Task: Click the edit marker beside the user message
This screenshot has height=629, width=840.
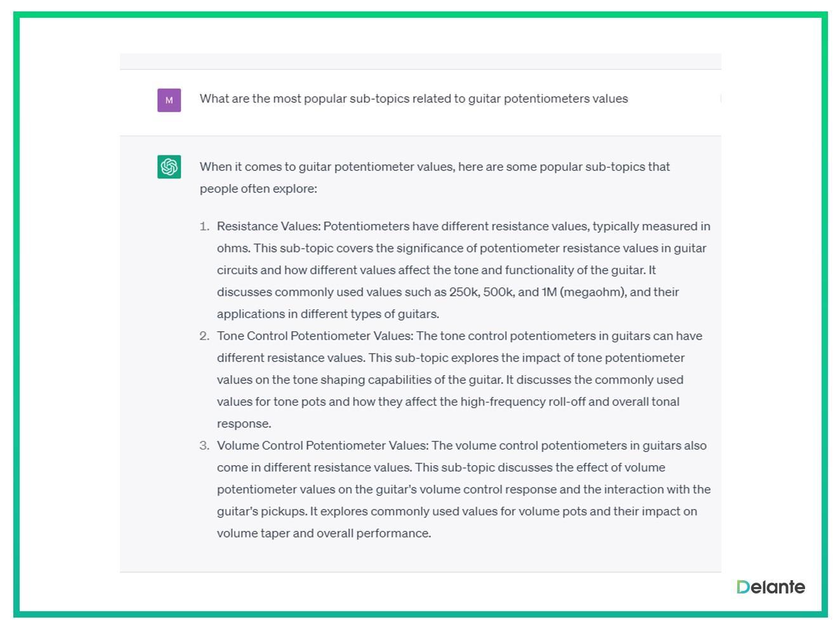Action: (720, 98)
